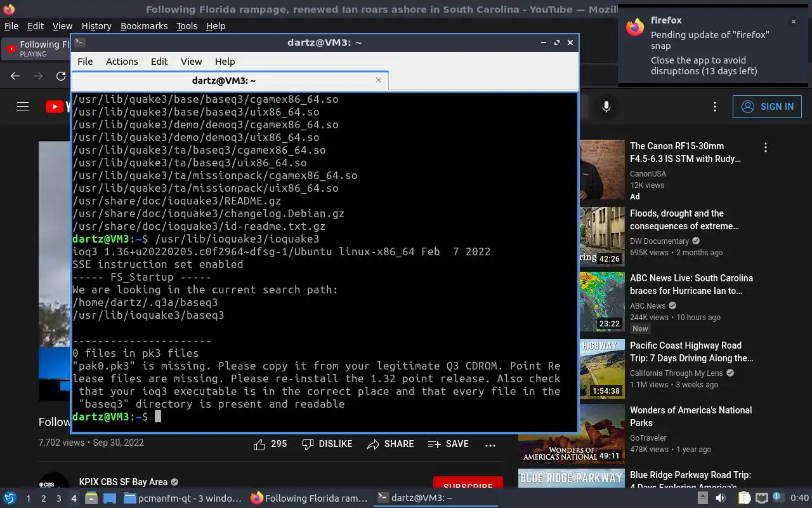
Task: Click show desktop icon in taskbar
Action: [x=110, y=498]
